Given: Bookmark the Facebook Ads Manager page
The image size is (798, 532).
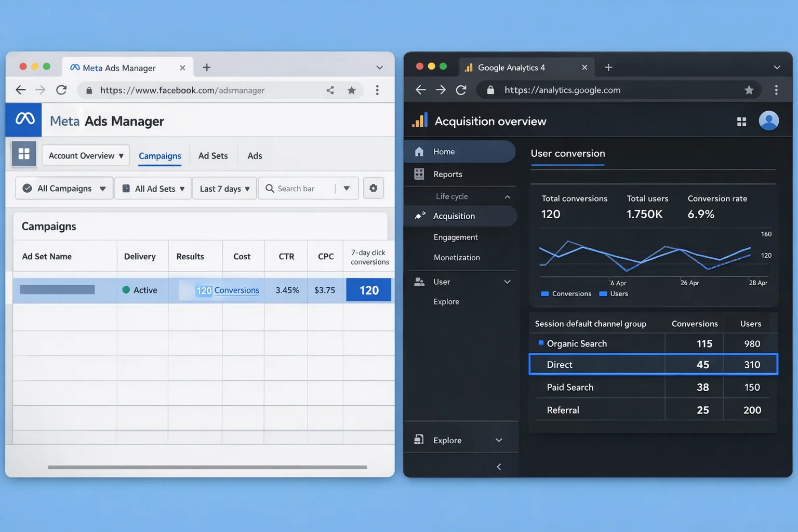Looking at the screenshot, I should 352,90.
